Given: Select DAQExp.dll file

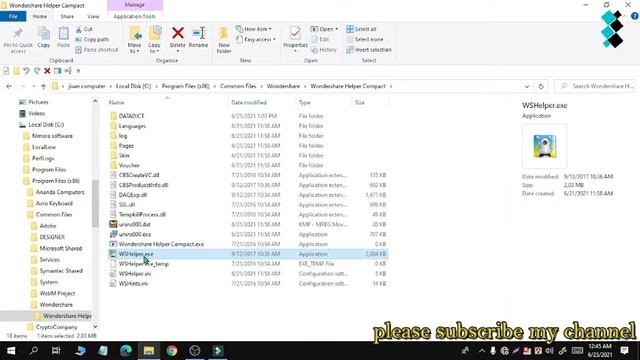Looking at the screenshot, I should (133, 195).
